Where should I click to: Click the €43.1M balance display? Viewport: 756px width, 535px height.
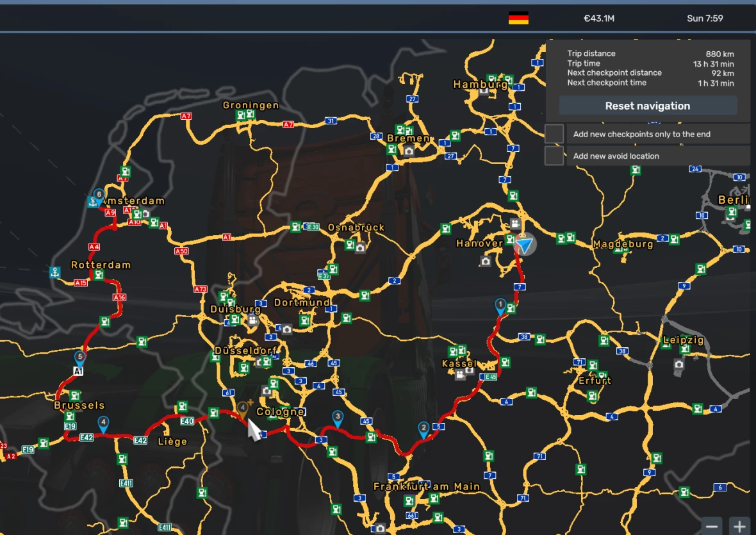point(598,18)
